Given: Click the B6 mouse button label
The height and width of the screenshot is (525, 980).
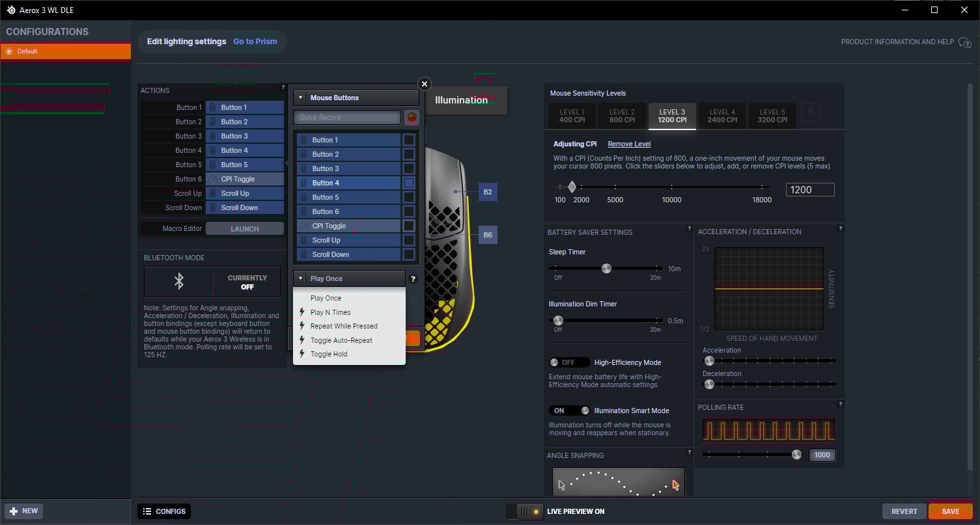Looking at the screenshot, I should [x=488, y=236].
